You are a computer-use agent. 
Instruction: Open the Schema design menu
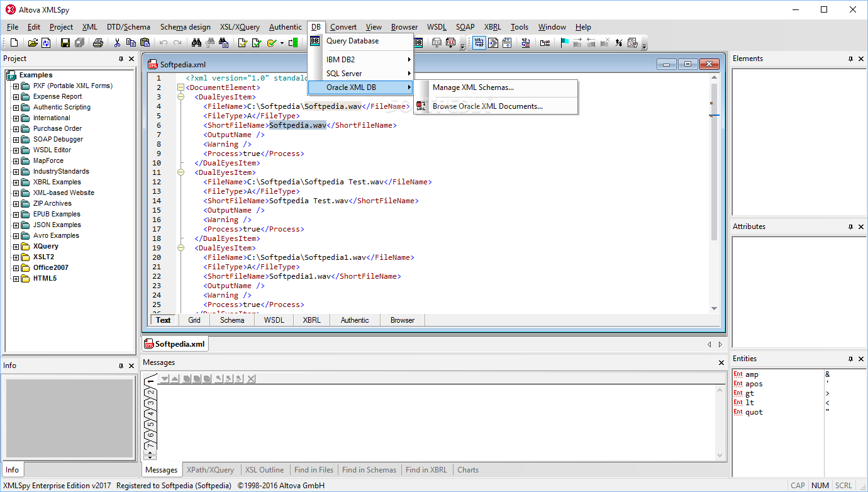point(186,27)
